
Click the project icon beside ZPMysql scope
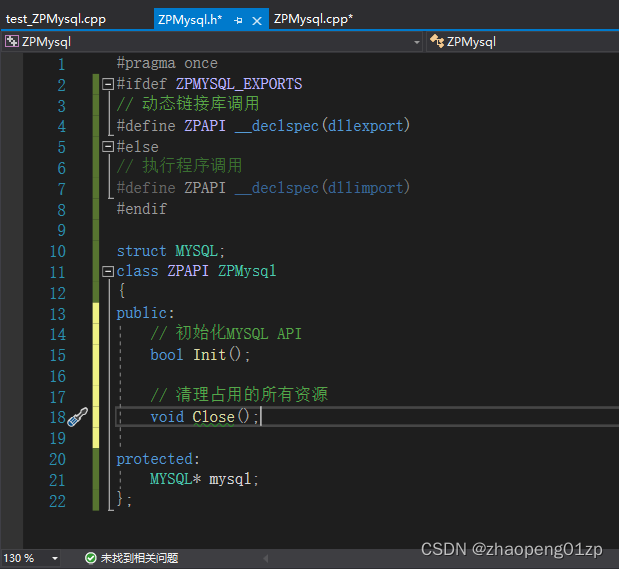pos(11,41)
